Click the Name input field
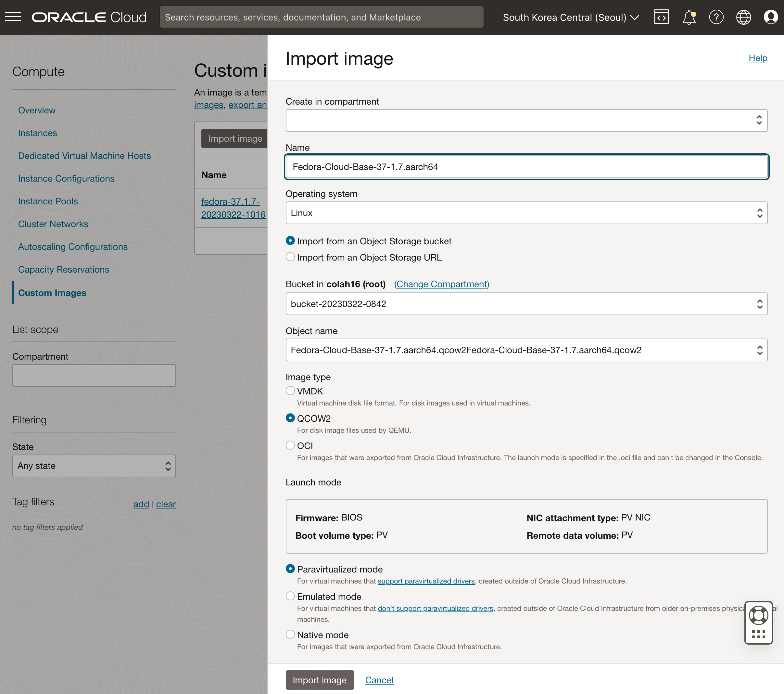The image size is (784, 694). pos(526,167)
